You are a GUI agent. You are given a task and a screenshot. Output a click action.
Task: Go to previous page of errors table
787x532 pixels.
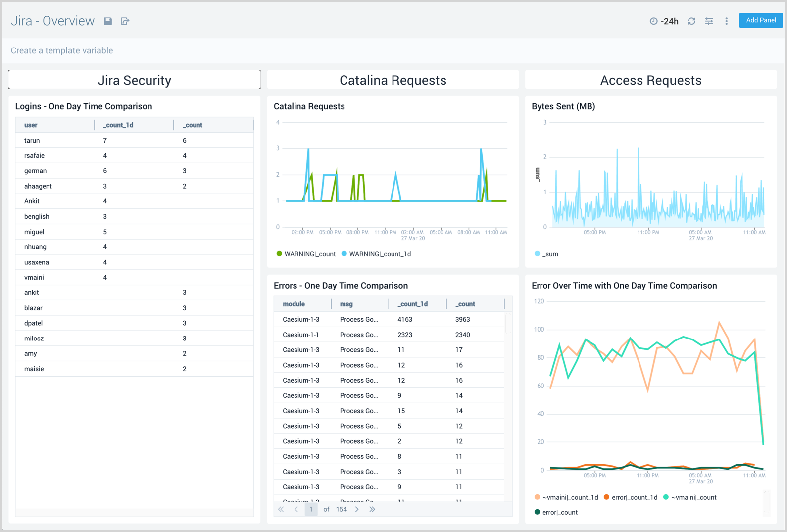tap(296, 509)
